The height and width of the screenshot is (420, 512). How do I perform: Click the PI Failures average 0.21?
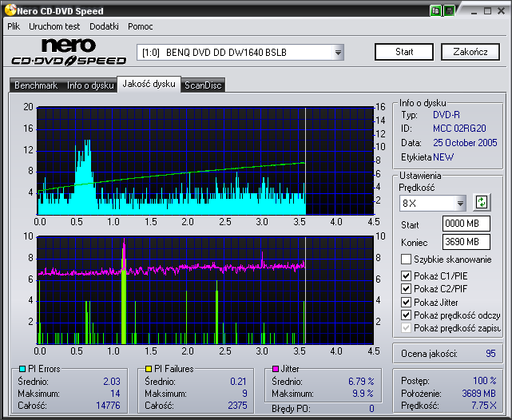point(238,381)
